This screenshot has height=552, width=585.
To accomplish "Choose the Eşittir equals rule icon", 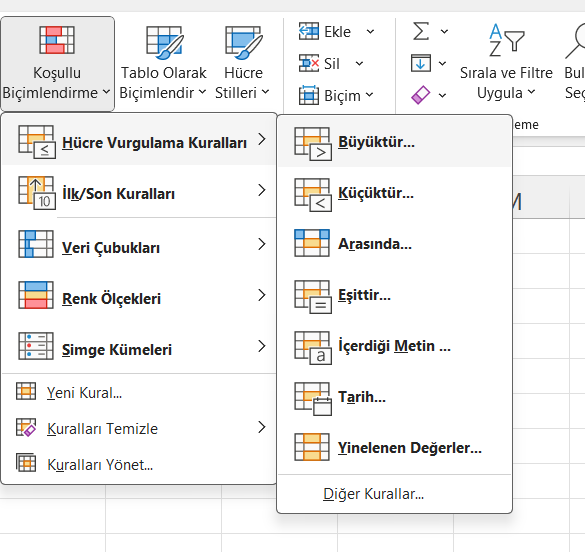I will pos(313,297).
